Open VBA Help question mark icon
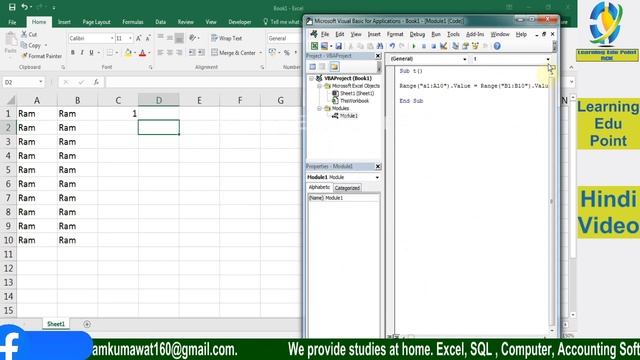The height and width of the screenshot is (360, 640). (x=497, y=46)
